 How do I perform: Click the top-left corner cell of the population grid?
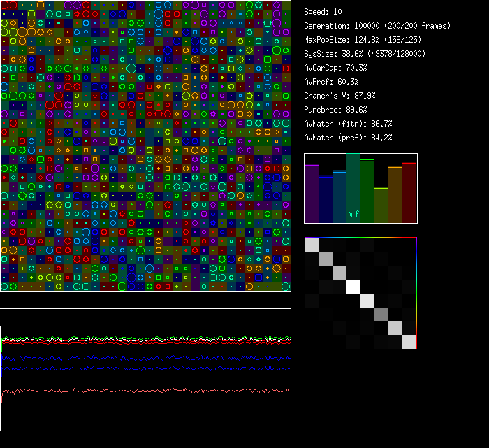4,5
